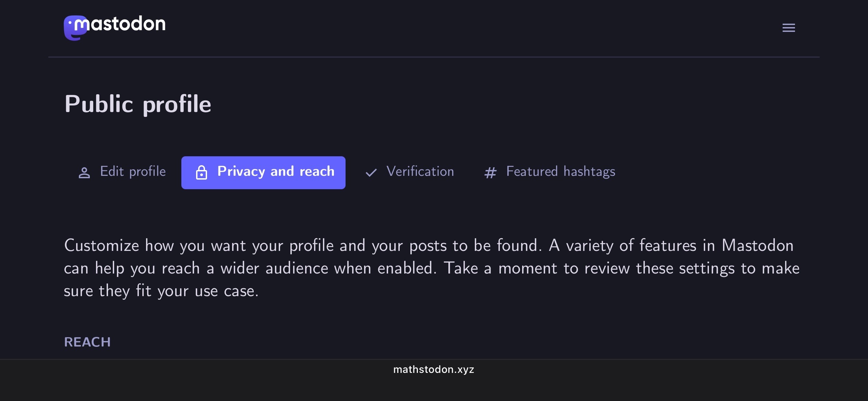
Task: Click the checkmark icon beside Verification
Action: pyautogui.click(x=371, y=173)
